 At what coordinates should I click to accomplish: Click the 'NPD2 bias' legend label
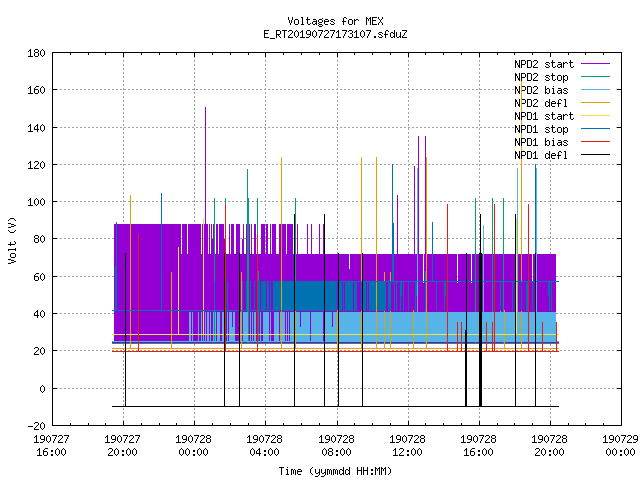pyautogui.click(x=541, y=90)
